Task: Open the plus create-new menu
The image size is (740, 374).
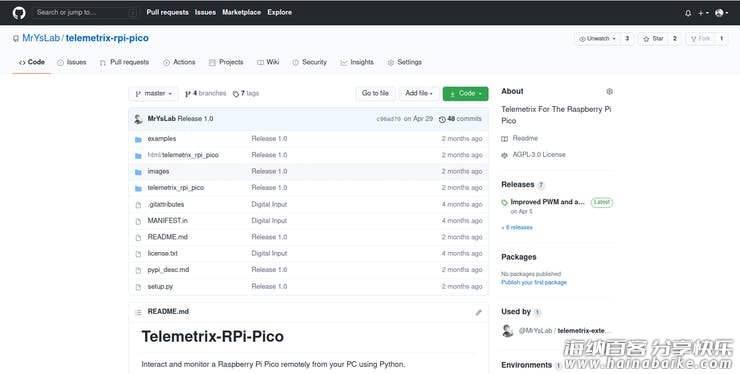Action: 703,13
